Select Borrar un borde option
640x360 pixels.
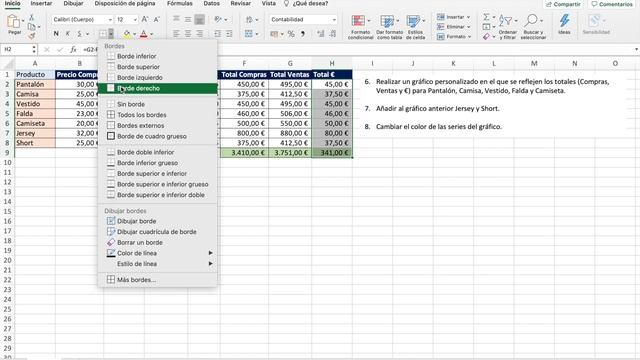[x=158, y=242]
